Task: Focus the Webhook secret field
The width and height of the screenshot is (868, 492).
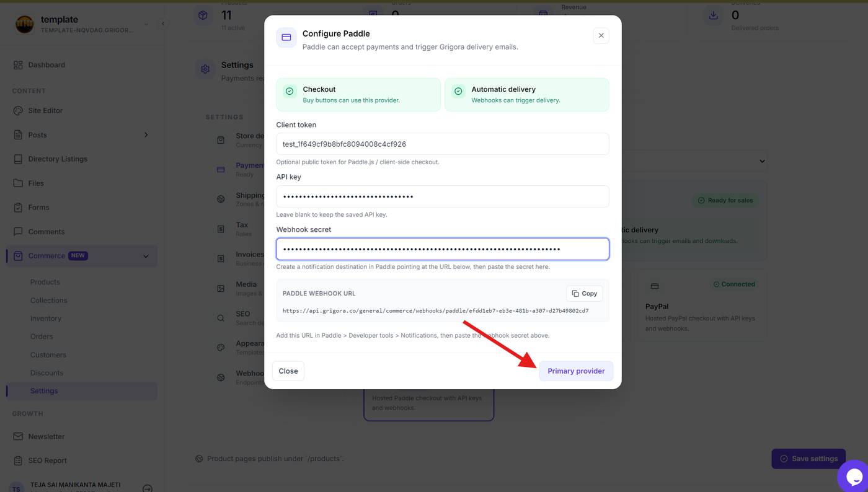Action: click(443, 249)
